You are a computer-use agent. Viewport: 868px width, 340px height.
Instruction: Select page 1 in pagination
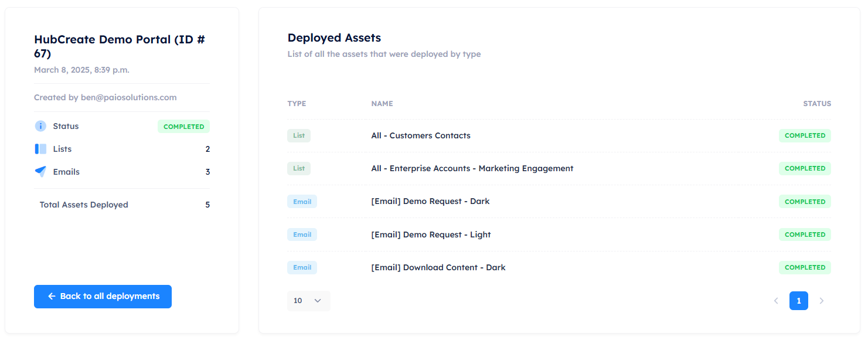[798, 301]
